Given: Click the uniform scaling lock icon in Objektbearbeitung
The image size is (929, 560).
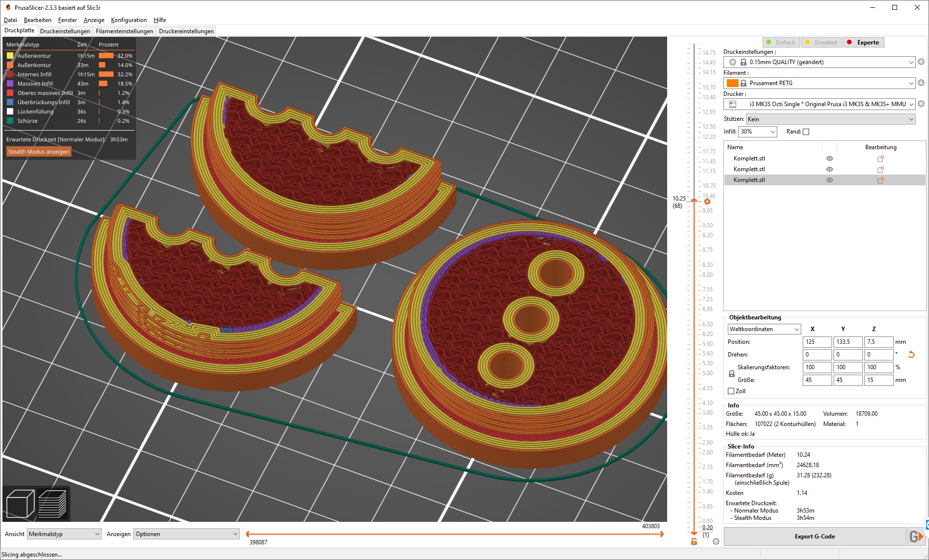Looking at the screenshot, I should point(732,373).
